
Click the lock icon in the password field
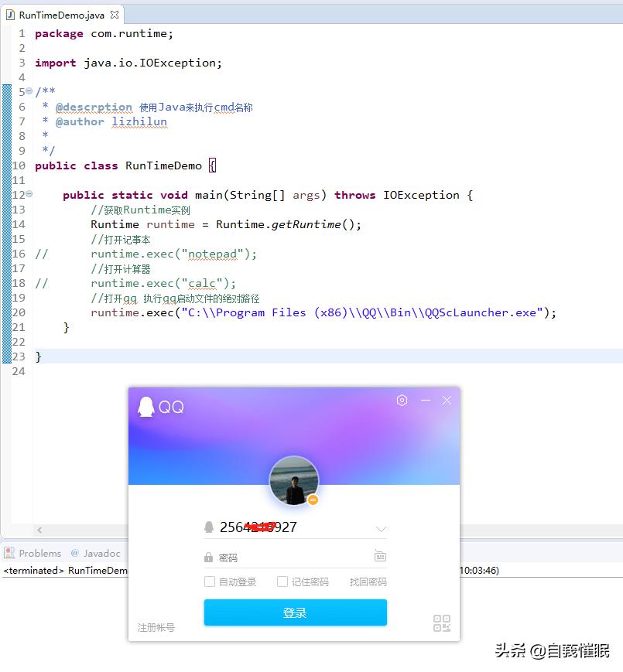pos(208,555)
